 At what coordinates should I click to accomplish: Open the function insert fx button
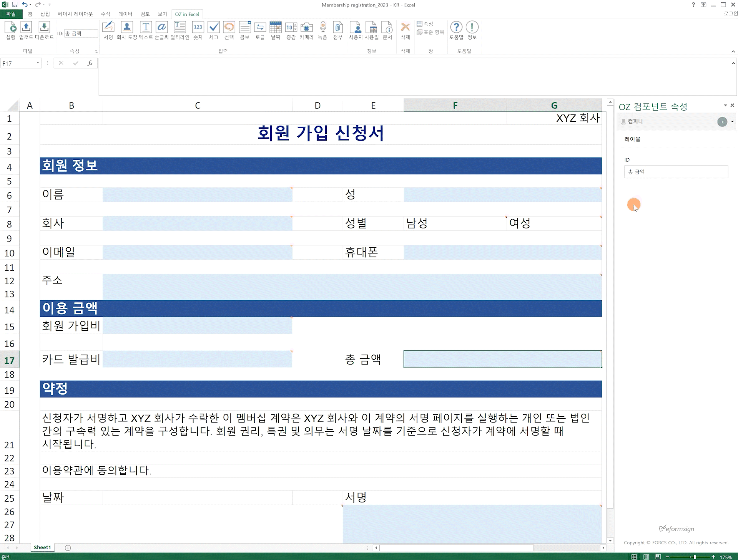pyautogui.click(x=90, y=63)
